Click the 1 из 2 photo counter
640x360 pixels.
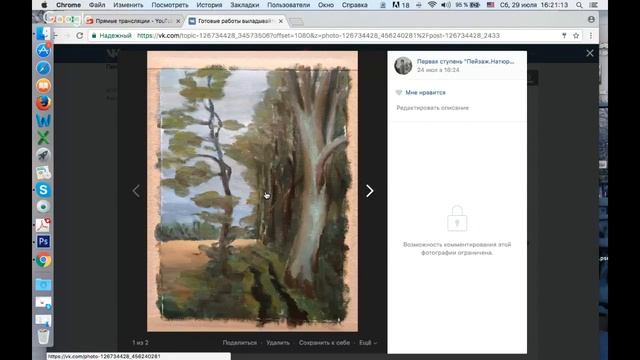click(140, 343)
